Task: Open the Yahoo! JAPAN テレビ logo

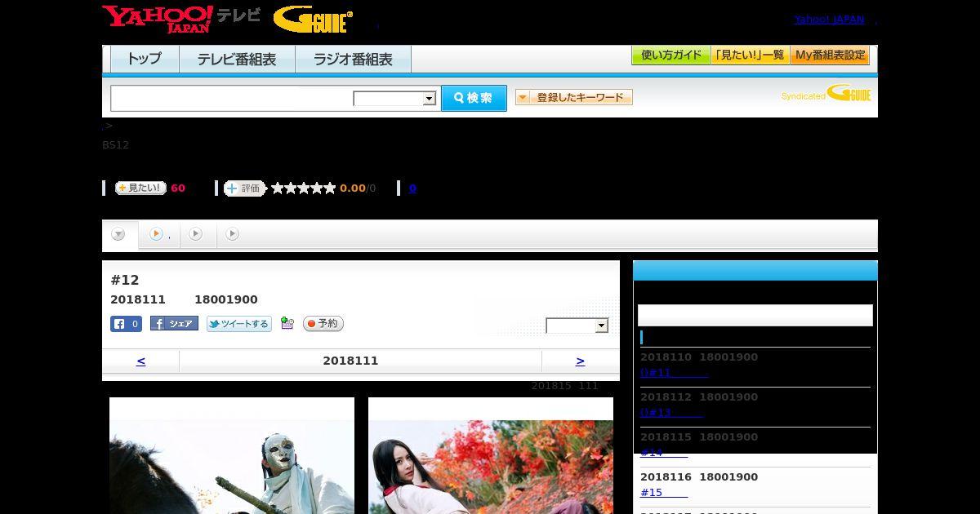Action: coord(181,19)
